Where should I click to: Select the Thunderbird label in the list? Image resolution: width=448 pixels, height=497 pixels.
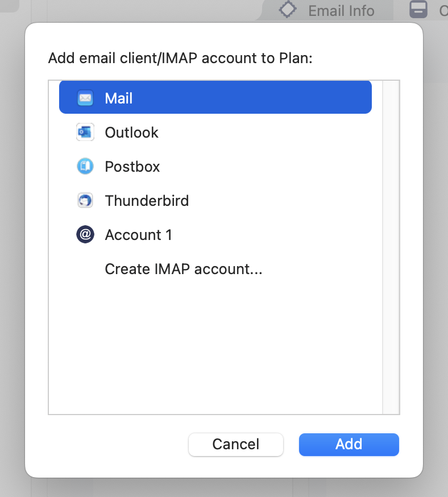pos(147,201)
